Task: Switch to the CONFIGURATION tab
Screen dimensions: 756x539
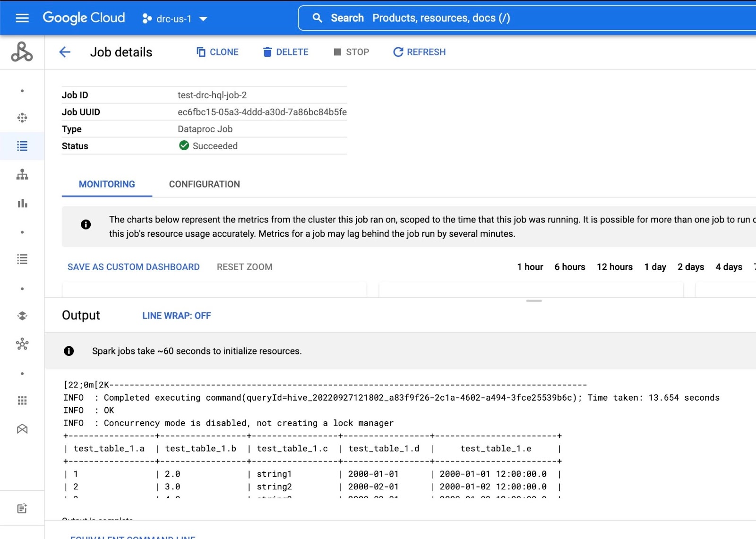Action: (x=204, y=184)
